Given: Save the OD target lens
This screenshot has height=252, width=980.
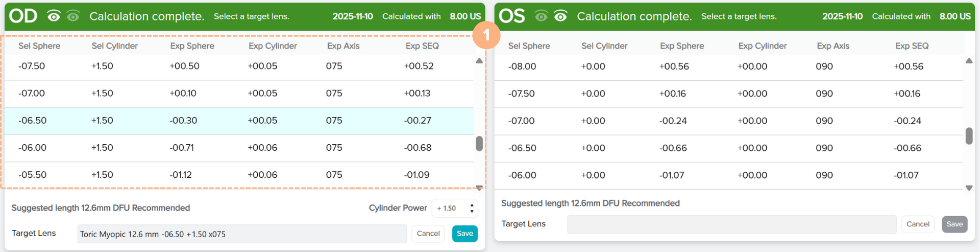Looking at the screenshot, I should [x=464, y=234].
